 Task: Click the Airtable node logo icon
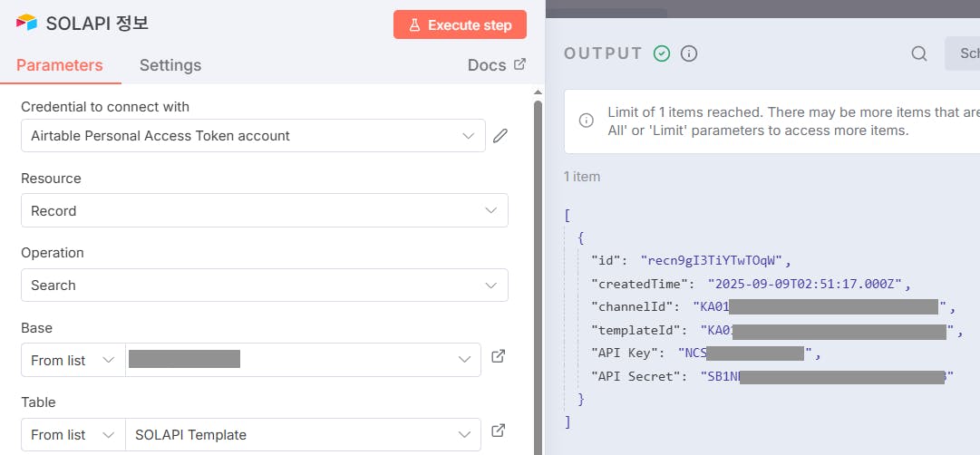coord(27,24)
